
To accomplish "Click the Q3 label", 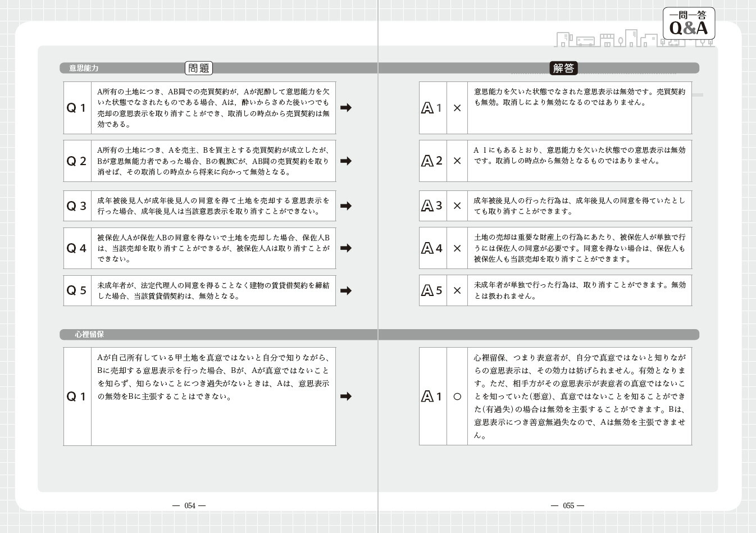I will [x=77, y=206].
